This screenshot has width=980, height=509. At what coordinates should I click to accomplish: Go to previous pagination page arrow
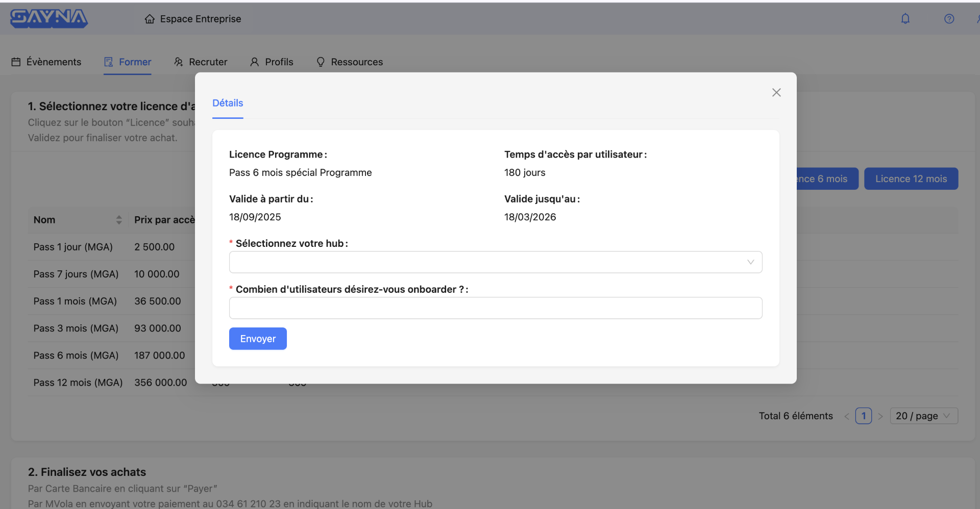(x=847, y=416)
